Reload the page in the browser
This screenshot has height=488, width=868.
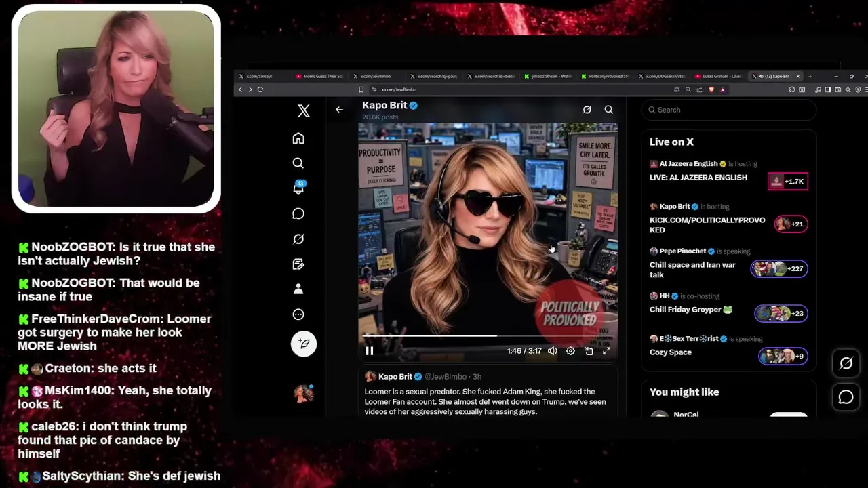click(260, 89)
